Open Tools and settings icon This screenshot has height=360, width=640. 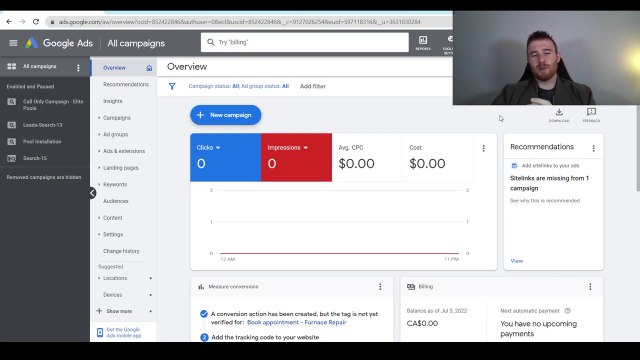(448, 44)
